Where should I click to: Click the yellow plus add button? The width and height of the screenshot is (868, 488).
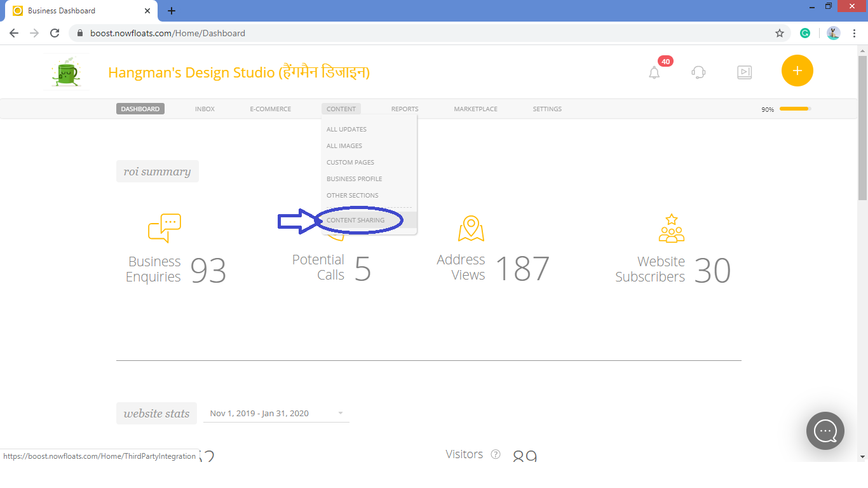[797, 71]
